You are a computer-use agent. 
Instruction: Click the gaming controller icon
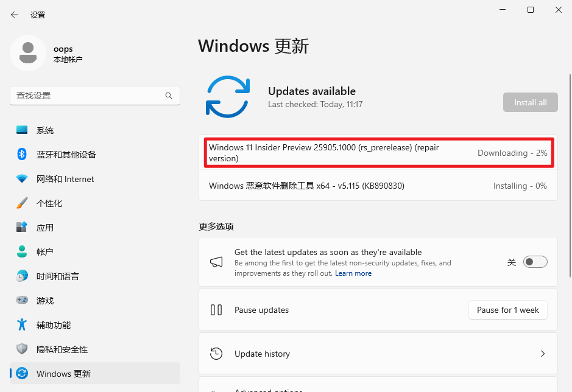pyautogui.click(x=22, y=301)
